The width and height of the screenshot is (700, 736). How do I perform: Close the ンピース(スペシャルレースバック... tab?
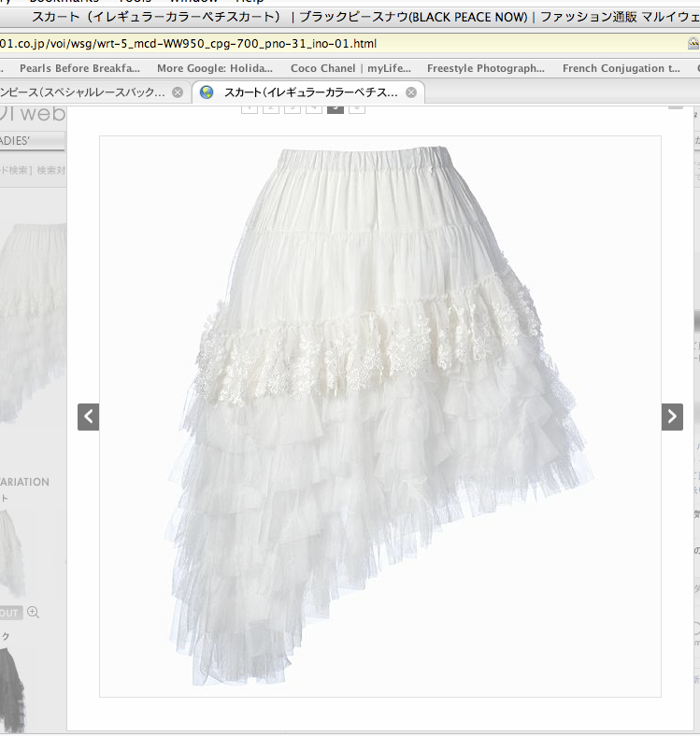(178, 92)
